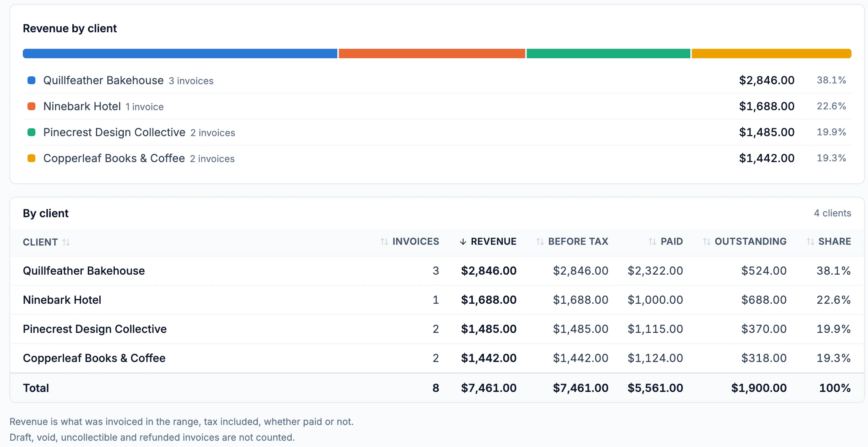Image resolution: width=868 pixels, height=447 pixels.
Task: Click the yellow Copperleaf bar segment
Action: (772, 54)
